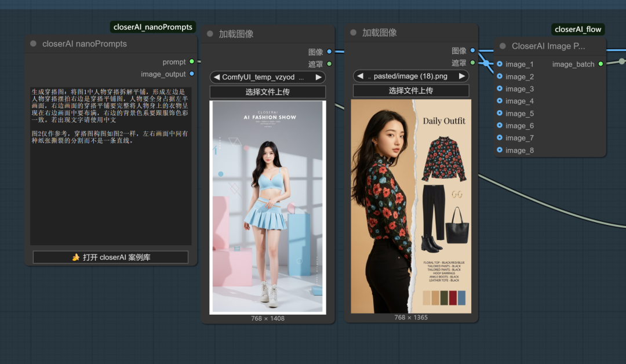
Task: Click the prompt output connector
Action: pyautogui.click(x=192, y=61)
